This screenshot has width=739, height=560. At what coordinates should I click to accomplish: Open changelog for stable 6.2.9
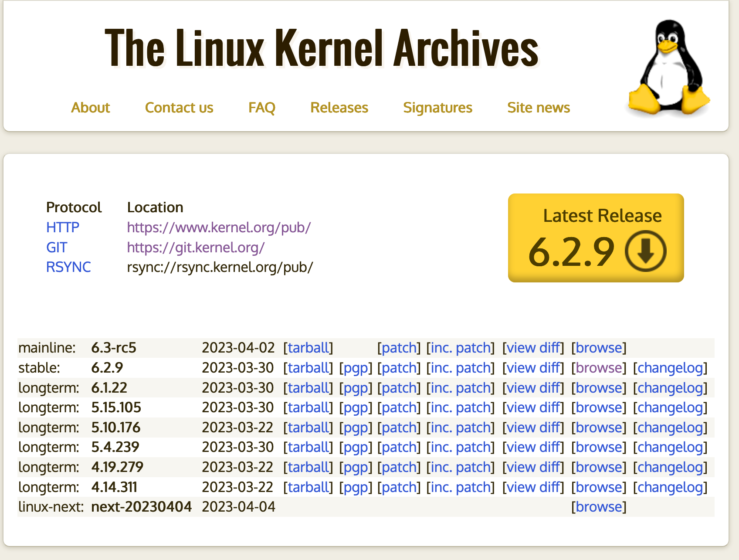[x=671, y=368]
